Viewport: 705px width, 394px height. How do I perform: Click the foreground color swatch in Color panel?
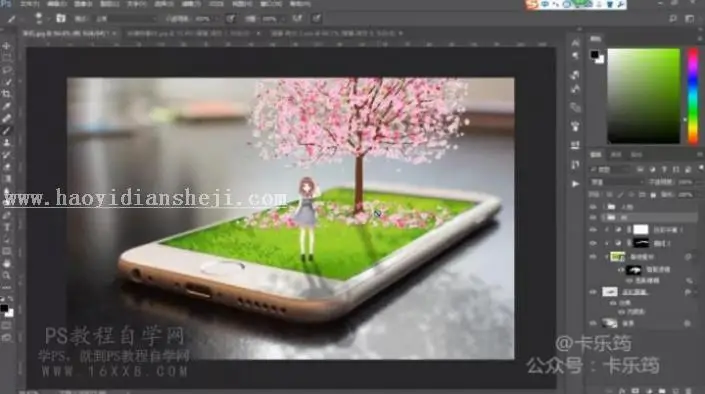(594, 54)
